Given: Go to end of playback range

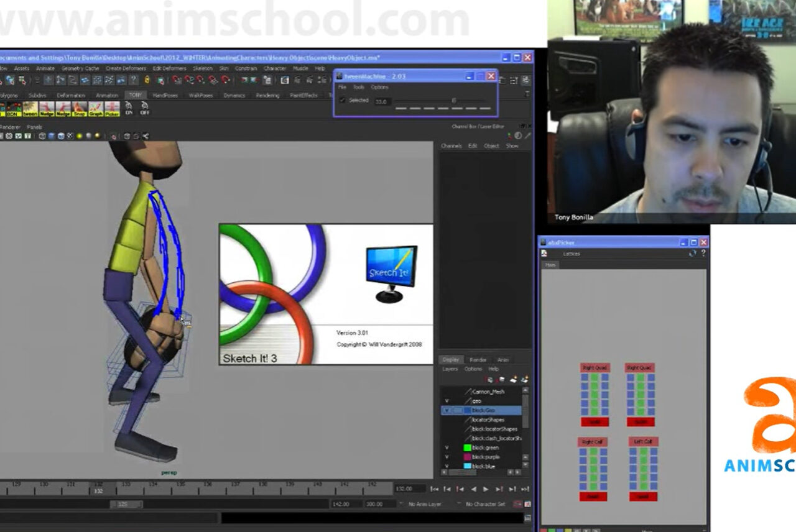Looking at the screenshot, I should (525, 489).
